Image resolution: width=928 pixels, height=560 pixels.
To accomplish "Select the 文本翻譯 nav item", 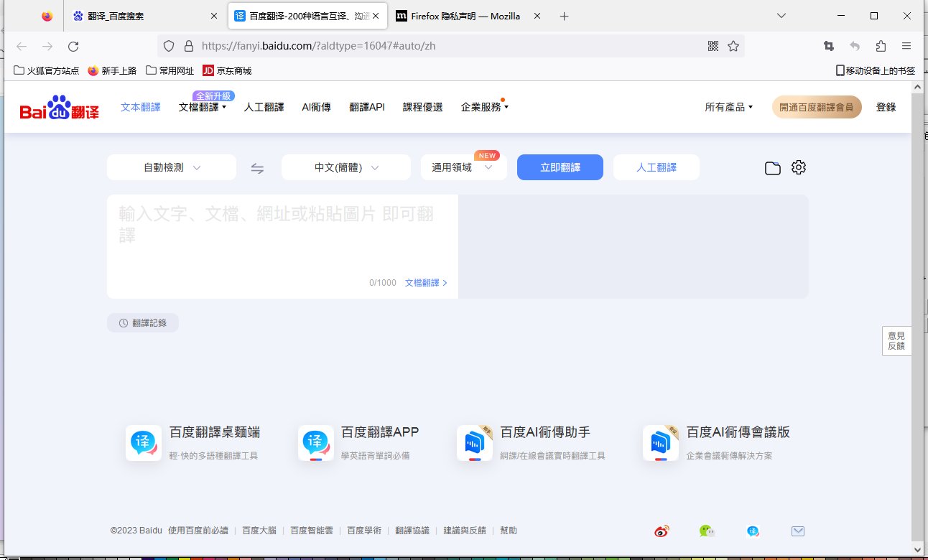I will pyautogui.click(x=141, y=107).
